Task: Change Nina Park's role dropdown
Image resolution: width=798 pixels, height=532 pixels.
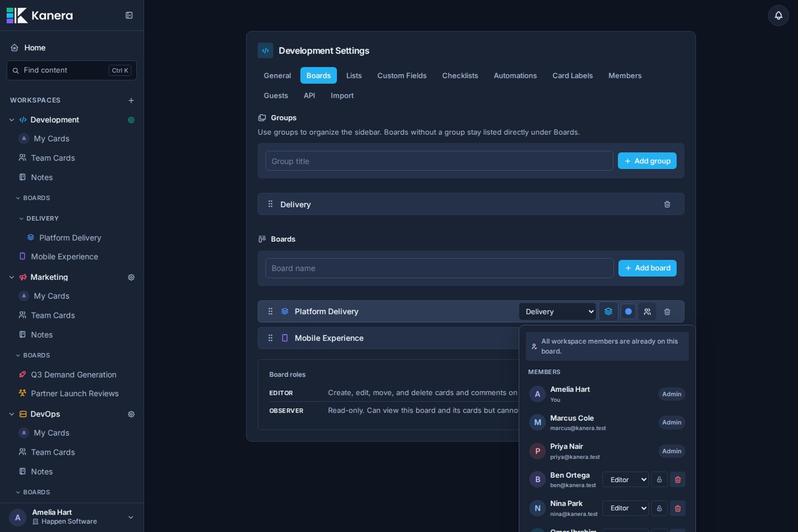Action: (625, 508)
